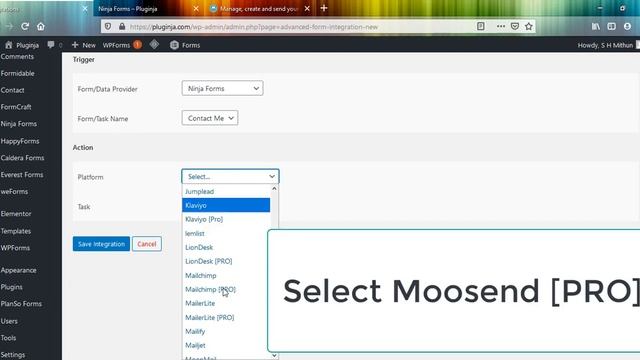Open weForms in the sidebar
The height and width of the screenshot is (360, 640).
[x=14, y=191]
